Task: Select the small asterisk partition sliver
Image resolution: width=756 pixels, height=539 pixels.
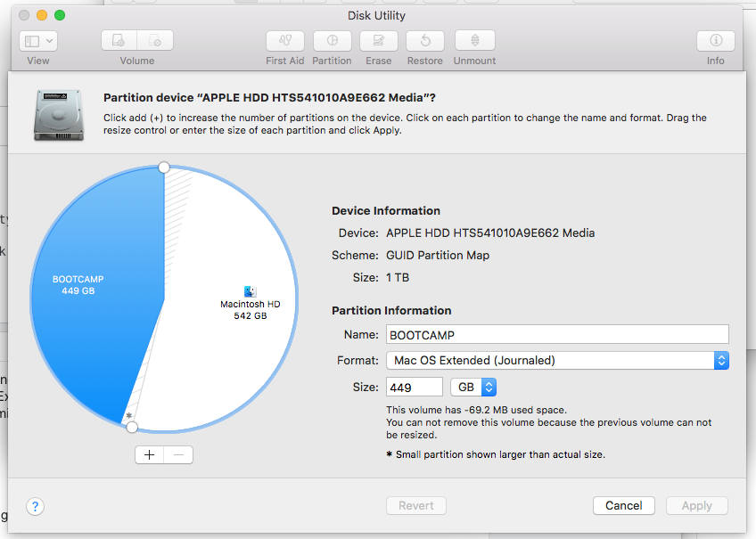Action: 129,415
